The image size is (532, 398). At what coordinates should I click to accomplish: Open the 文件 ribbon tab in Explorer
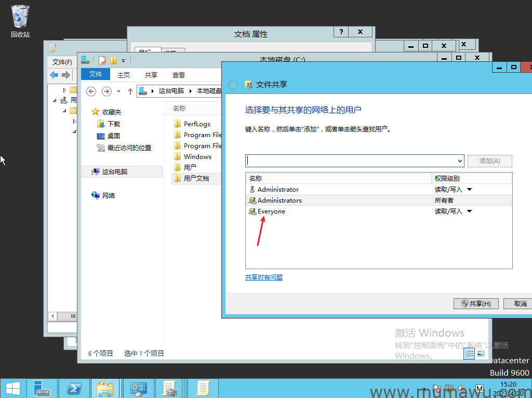96,74
